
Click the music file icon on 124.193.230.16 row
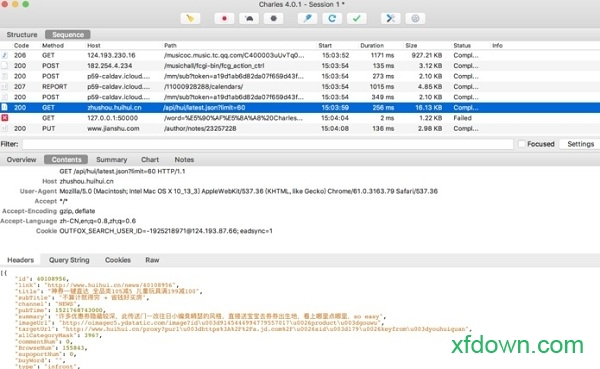[5, 55]
